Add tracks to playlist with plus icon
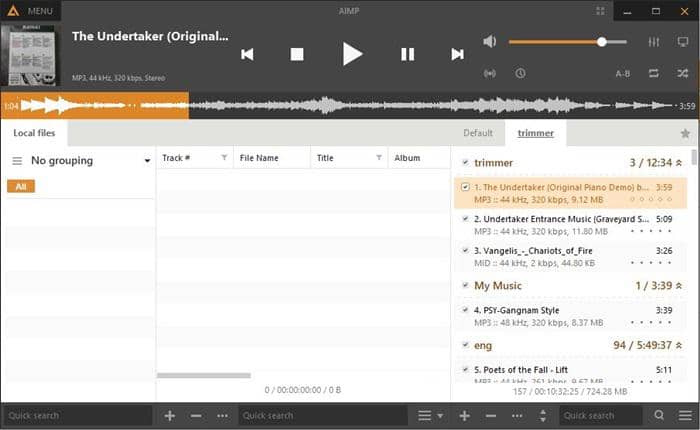 click(x=464, y=416)
